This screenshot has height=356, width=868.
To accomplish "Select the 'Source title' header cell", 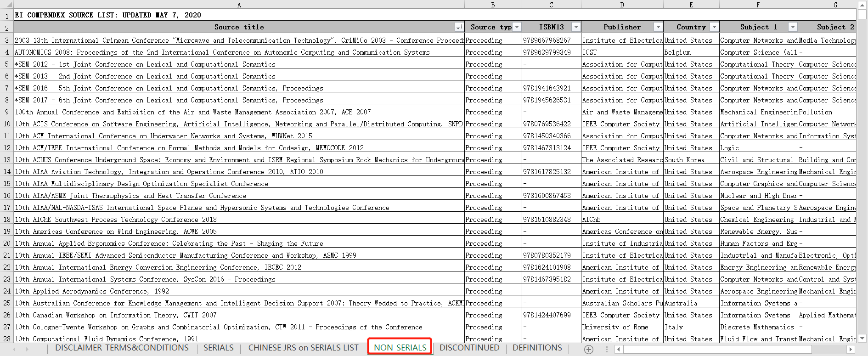I will point(239,27).
